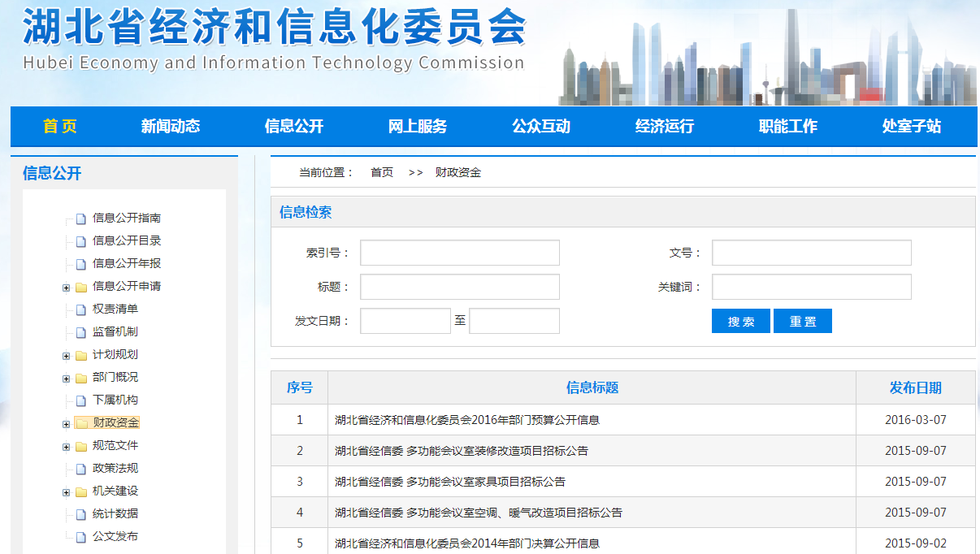The height and width of the screenshot is (554, 980).
Task: Click the folder icon beside 计划规划
Action: (81, 355)
